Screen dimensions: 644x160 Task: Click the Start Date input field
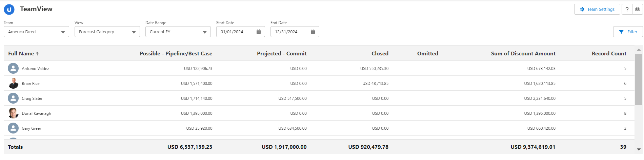[236, 32]
